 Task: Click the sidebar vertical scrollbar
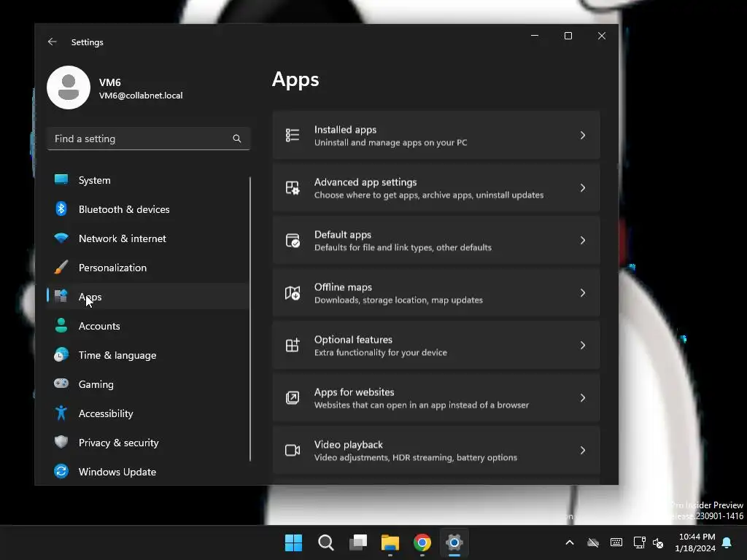click(x=250, y=319)
